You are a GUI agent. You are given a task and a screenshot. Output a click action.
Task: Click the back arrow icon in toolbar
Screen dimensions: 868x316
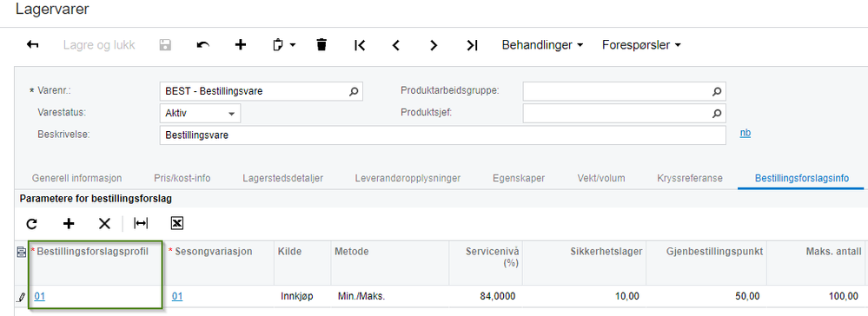click(x=33, y=45)
